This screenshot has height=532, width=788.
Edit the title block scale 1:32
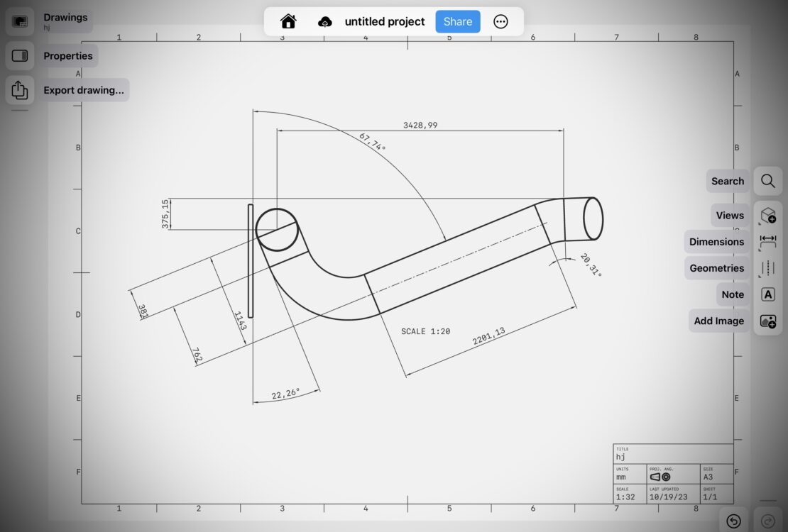click(625, 497)
